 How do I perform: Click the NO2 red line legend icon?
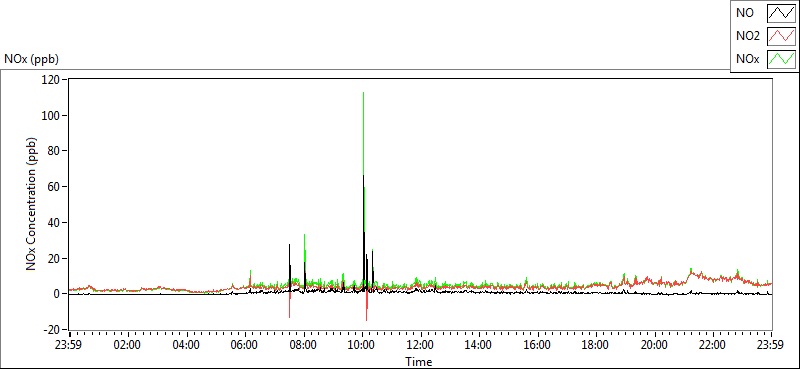pos(781,36)
